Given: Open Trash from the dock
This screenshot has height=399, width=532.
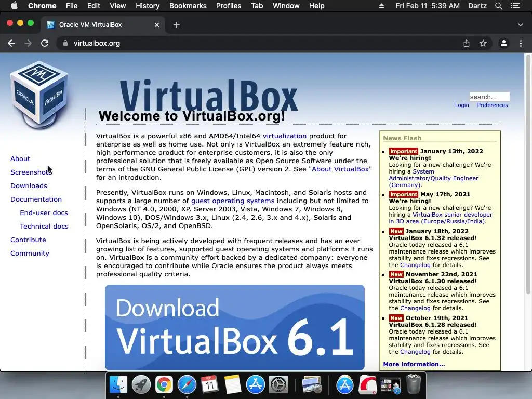Looking at the screenshot, I should click(413, 384).
